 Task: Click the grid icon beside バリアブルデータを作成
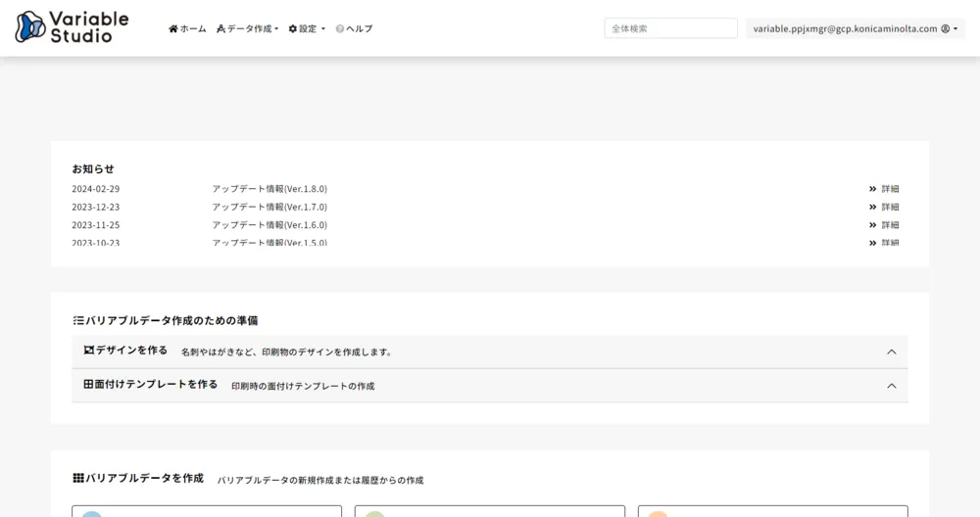tap(78, 478)
